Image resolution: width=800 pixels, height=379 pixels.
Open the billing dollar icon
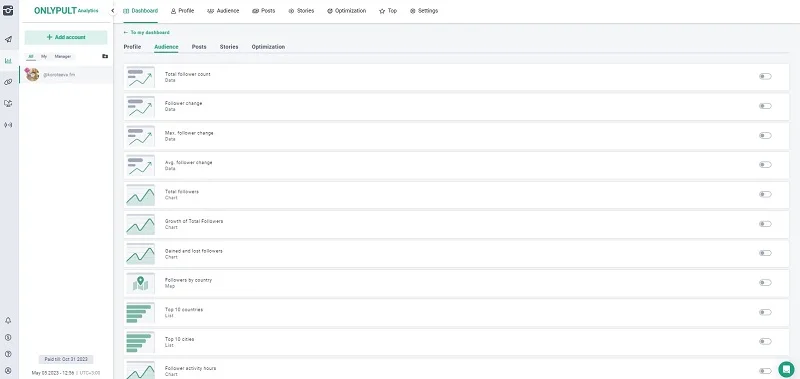[x=8, y=337]
